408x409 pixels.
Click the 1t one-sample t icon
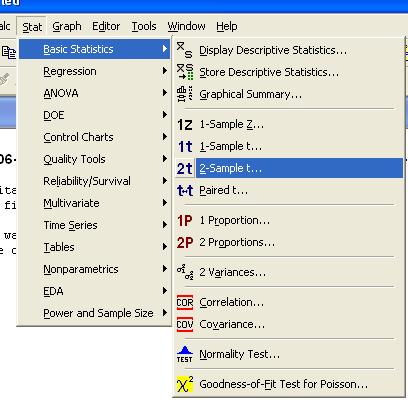tap(185, 147)
